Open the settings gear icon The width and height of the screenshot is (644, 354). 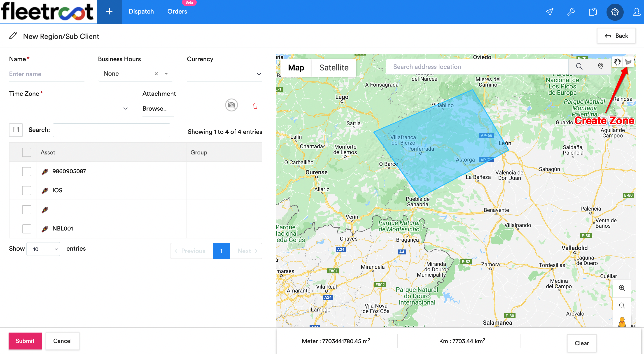[615, 12]
